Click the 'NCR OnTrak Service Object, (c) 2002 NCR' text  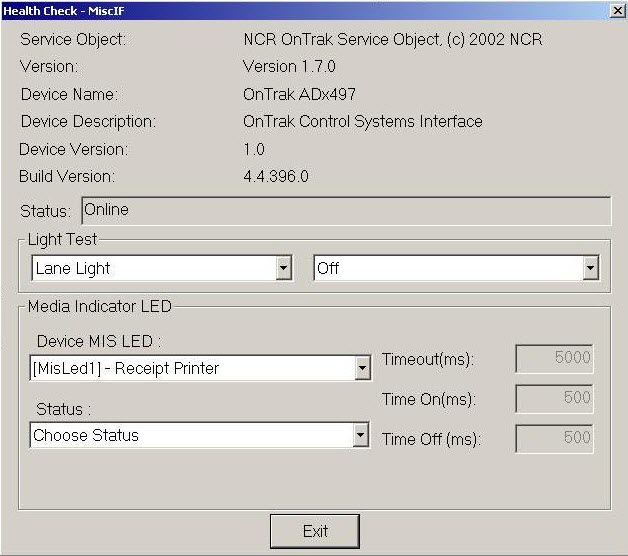tap(393, 40)
